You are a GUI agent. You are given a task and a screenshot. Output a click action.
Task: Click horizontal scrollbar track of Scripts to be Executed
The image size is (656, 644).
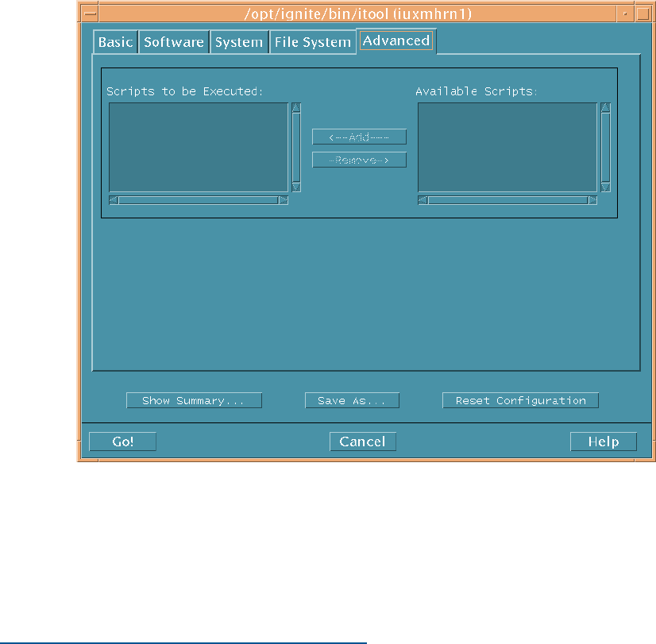(x=199, y=200)
